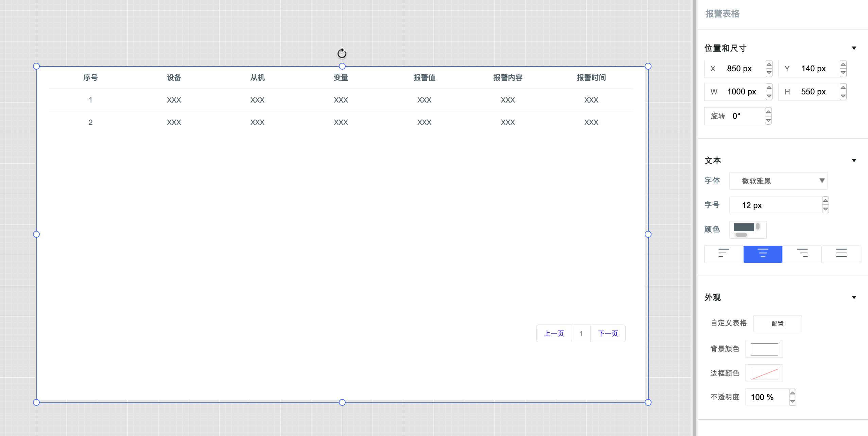868x436 pixels.
Task: Open the 边框颜色 color swatch
Action: pos(764,374)
